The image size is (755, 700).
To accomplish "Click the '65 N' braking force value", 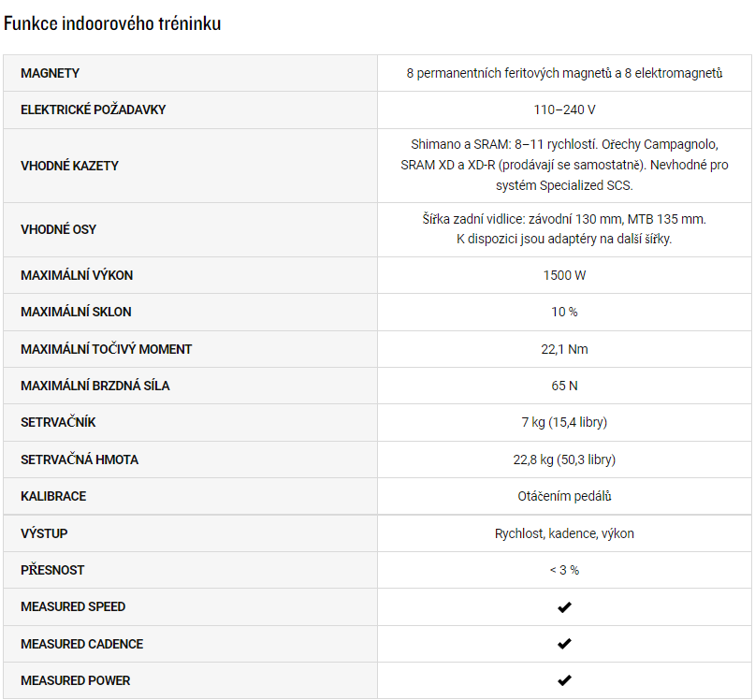I will 564,386.
